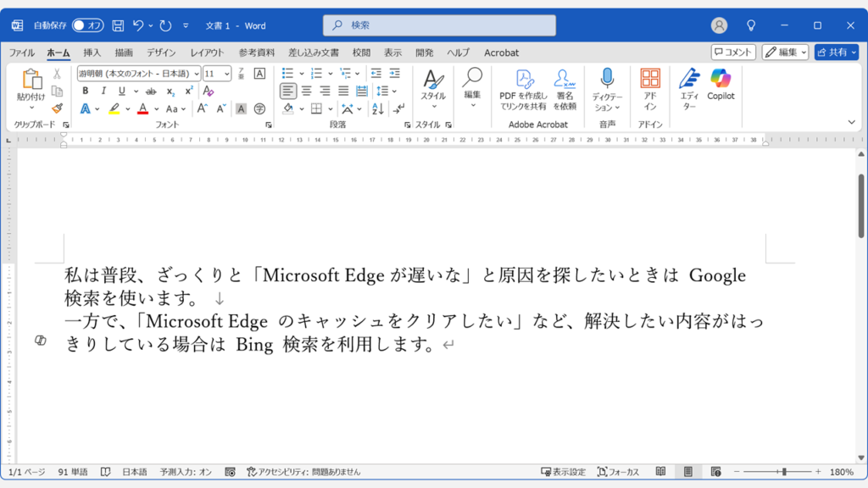Justify paragraph text

click(x=343, y=91)
